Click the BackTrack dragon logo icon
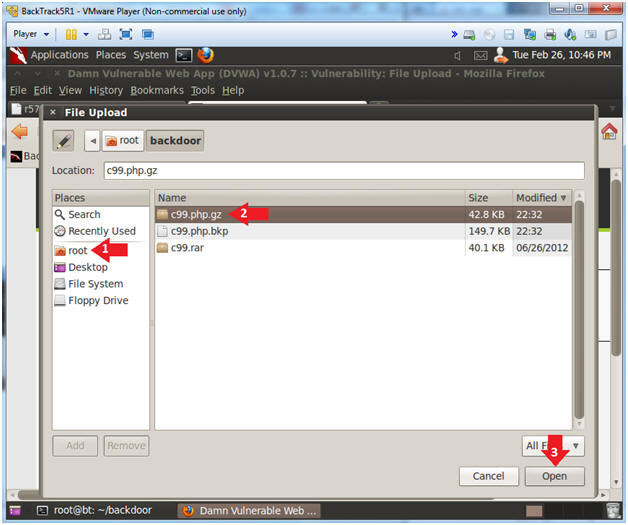This screenshot has height=525, width=628. (18, 55)
